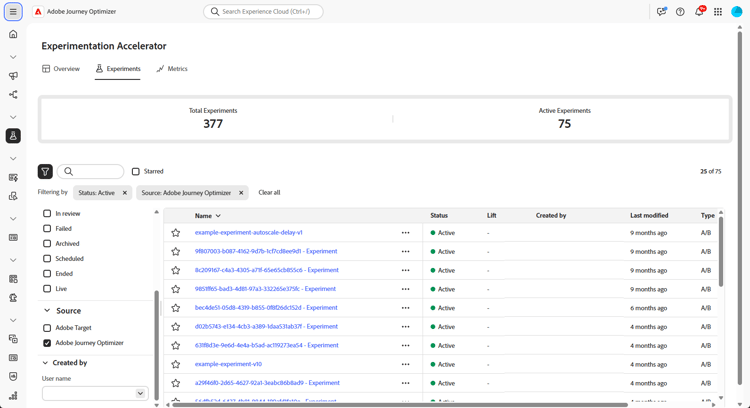750x408 pixels.
Task: Uncheck Adobe Journey Optimizer source filter
Action: [47, 343]
